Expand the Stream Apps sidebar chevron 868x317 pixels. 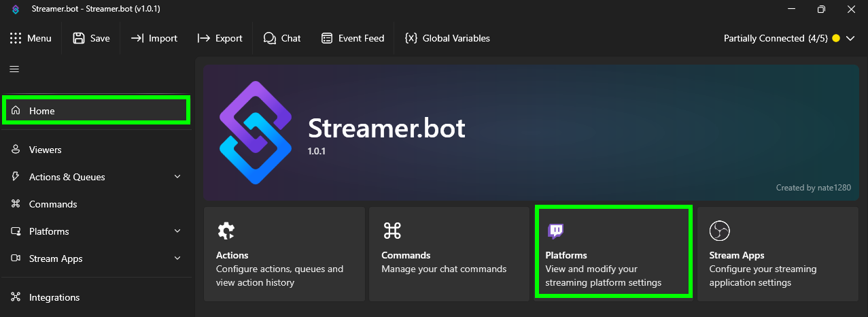coord(177,258)
